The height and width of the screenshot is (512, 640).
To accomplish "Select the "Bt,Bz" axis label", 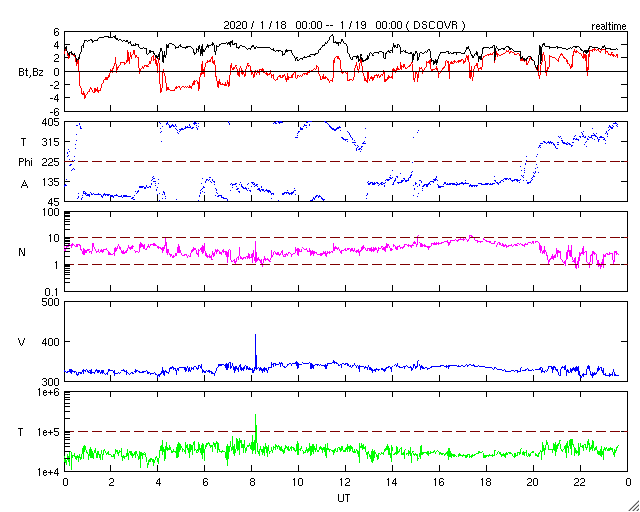I will pos(31,74).
